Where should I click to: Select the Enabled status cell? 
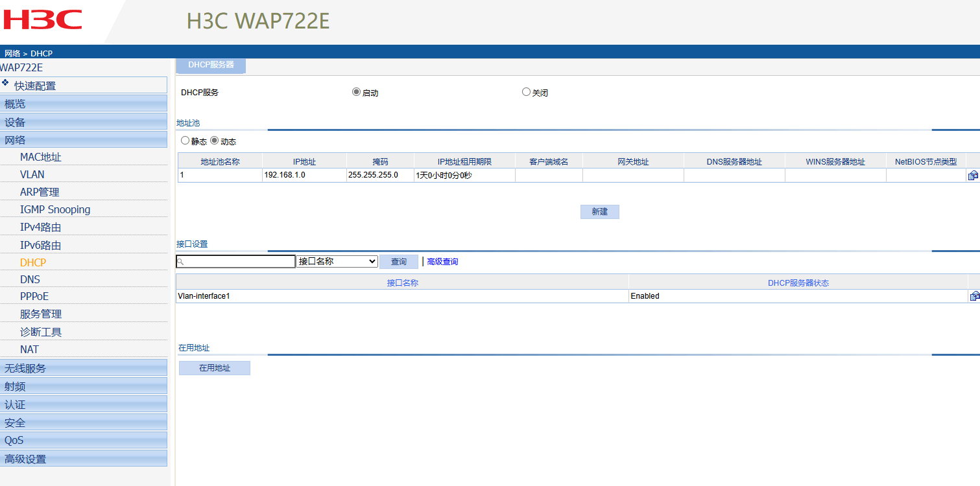798,296
